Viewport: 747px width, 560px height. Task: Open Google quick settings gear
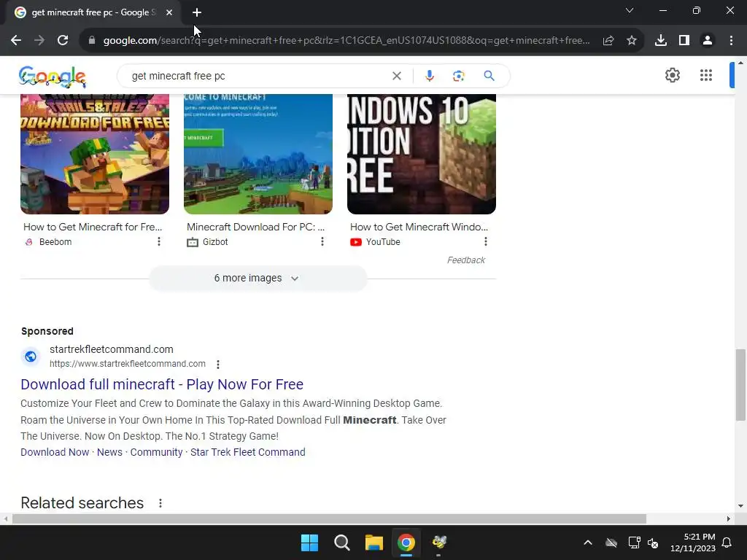click(672, 75)
